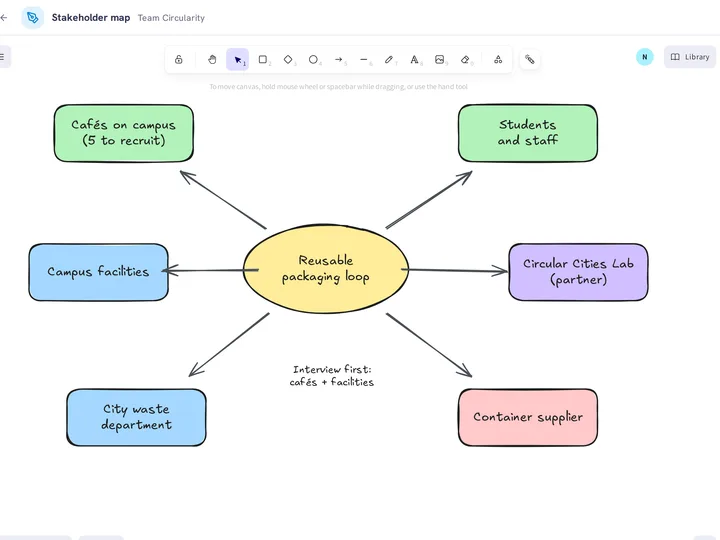
Task: Select the Reusable packaging loop ellipse
Action: 326,269
